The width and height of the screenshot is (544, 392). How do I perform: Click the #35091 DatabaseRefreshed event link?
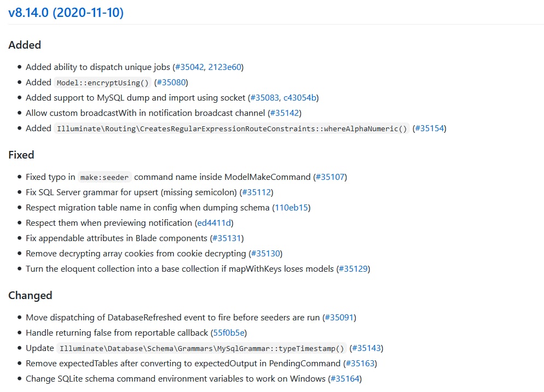(339, 318)
